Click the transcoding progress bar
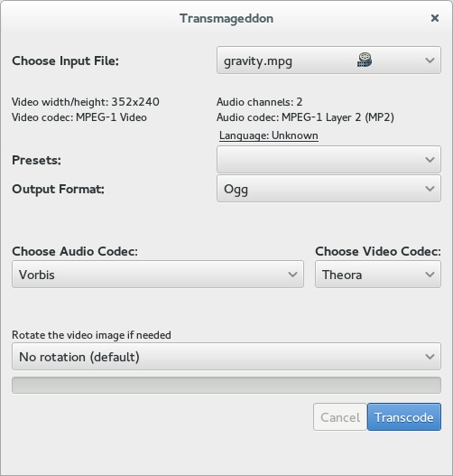Image resolution: width=453 pixels, height=476 pixels. click(226, 386)
